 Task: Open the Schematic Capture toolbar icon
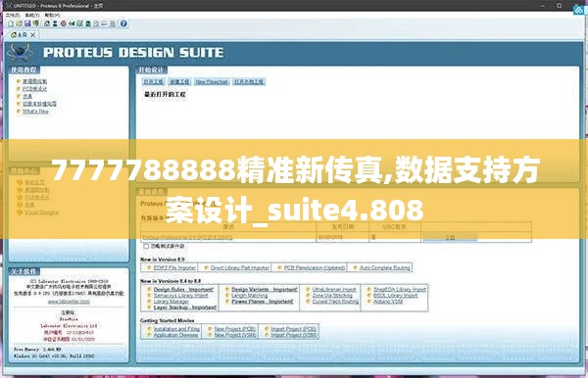55,24
